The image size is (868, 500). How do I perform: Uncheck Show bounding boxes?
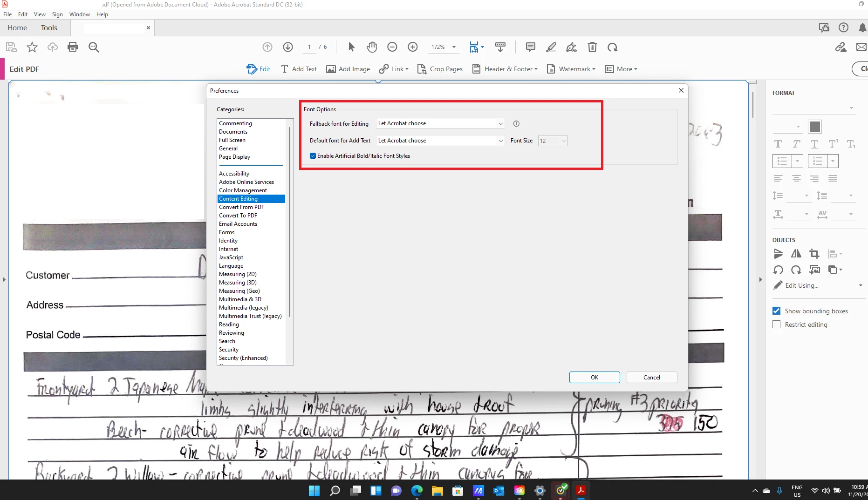point(776,311)
